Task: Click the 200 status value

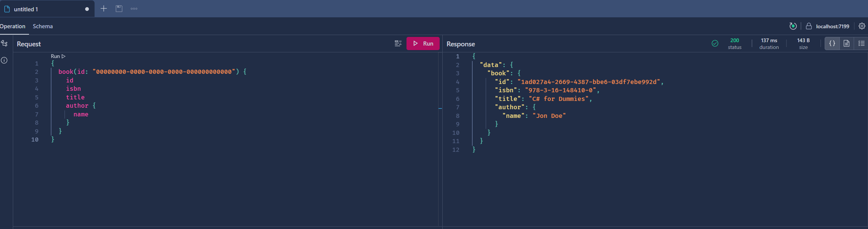Action: pyautogui.click(x=735, y=40)
